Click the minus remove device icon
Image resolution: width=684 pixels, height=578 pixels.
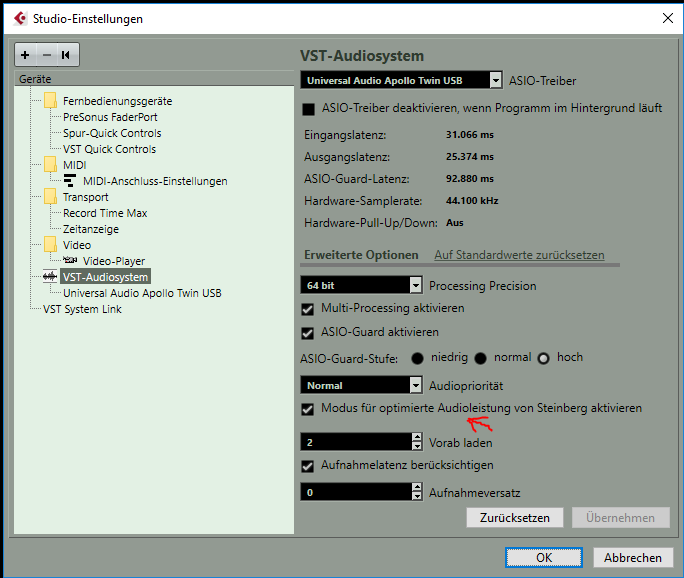pyautogui.click(x=47, y=55)
